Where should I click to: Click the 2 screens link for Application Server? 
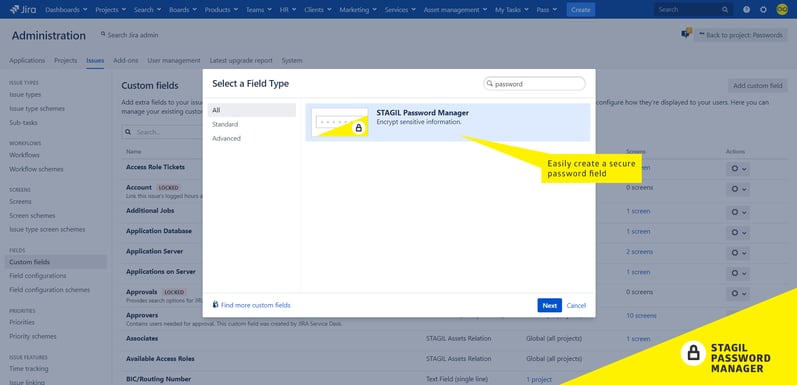click(x=639, y=252)
